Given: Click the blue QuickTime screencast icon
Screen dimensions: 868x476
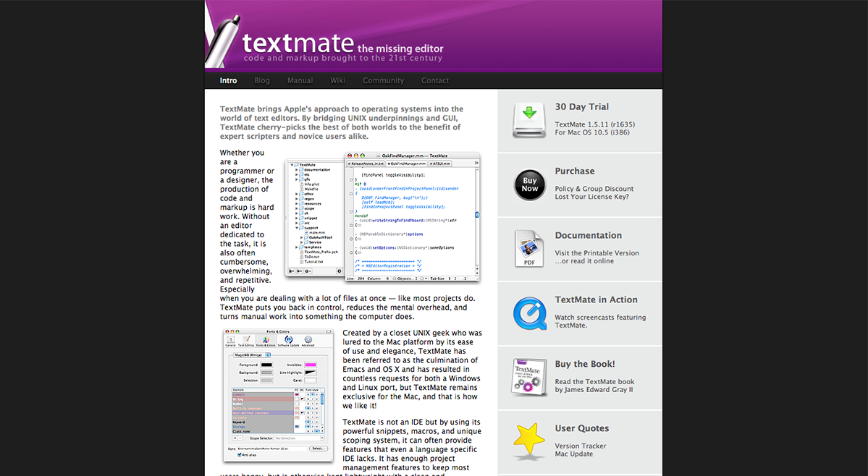Looking at the screenshot, I should 529,313.
